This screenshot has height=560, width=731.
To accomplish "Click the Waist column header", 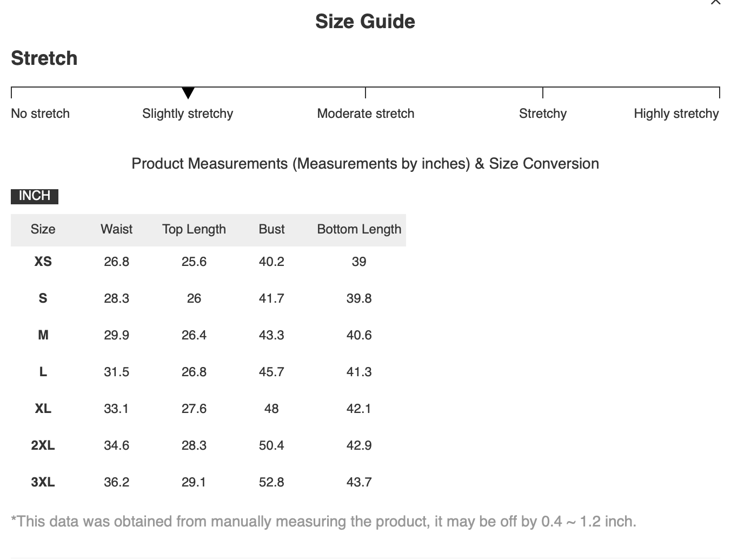I will (x=116, y=229).
